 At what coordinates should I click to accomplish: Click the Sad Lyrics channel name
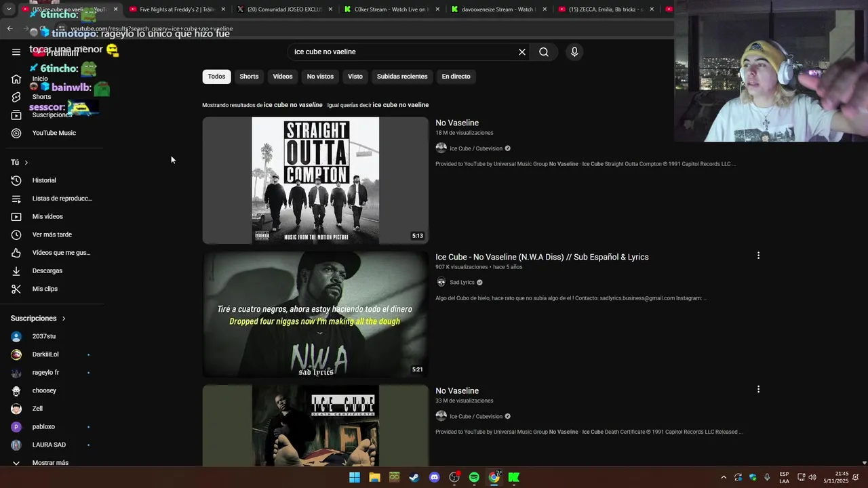[462, 283]
